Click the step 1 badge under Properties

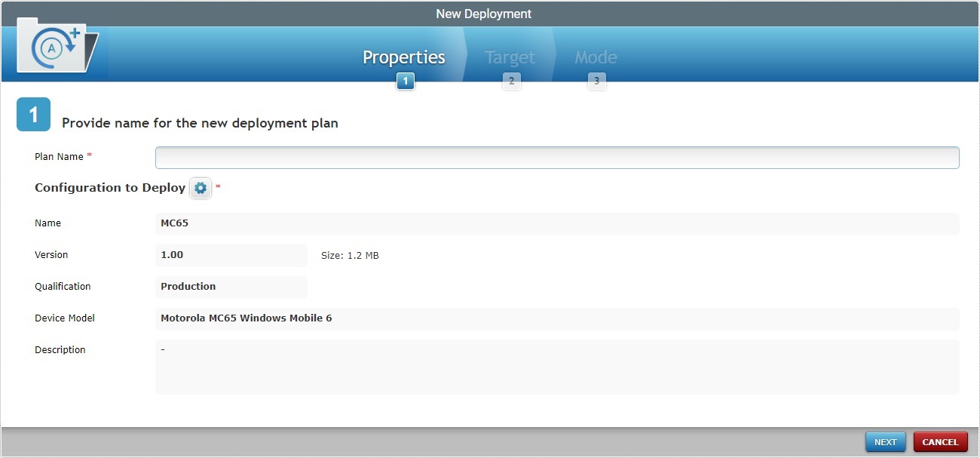pos(406,81)
